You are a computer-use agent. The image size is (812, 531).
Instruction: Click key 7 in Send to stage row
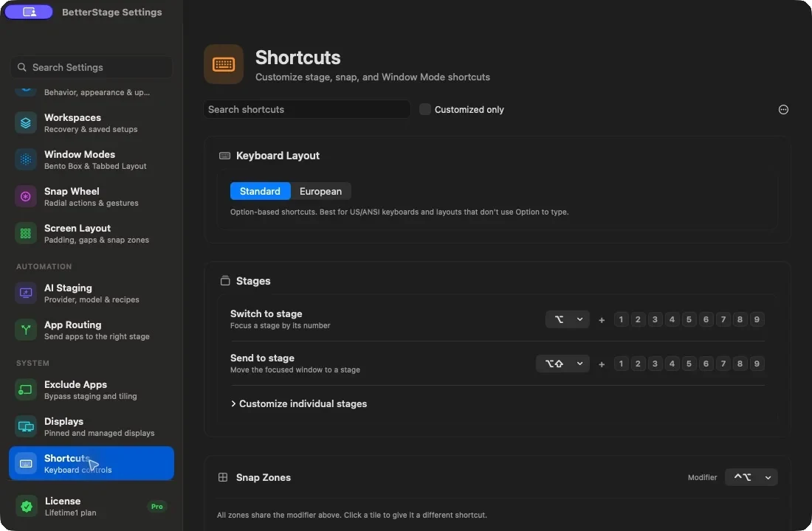coord(723,364)
